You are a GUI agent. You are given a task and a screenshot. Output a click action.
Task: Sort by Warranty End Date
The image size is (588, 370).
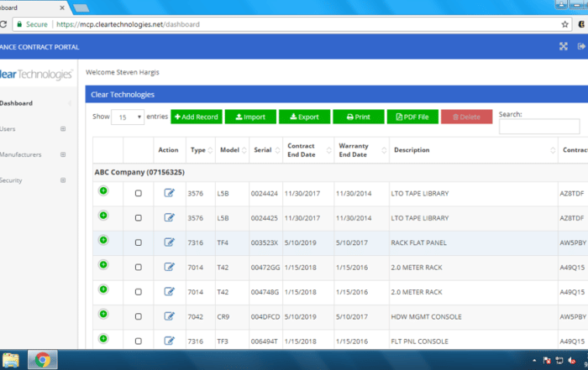(x=361, y=150)
